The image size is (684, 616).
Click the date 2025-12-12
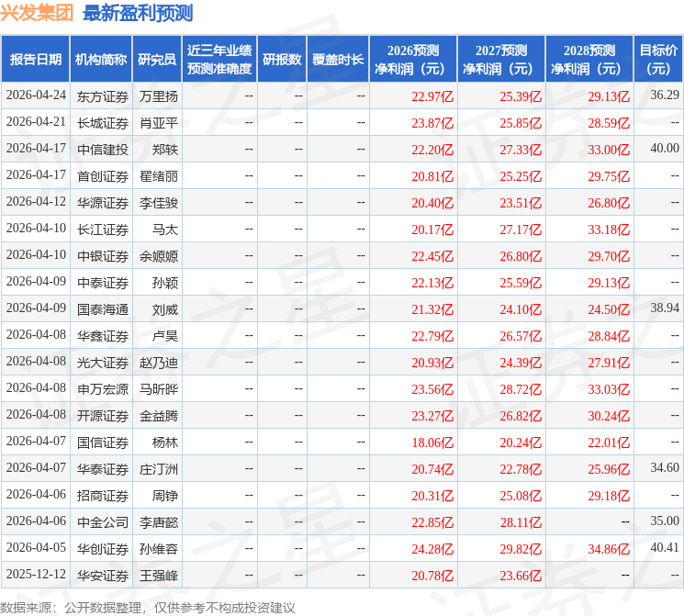(x=36, y=574)
